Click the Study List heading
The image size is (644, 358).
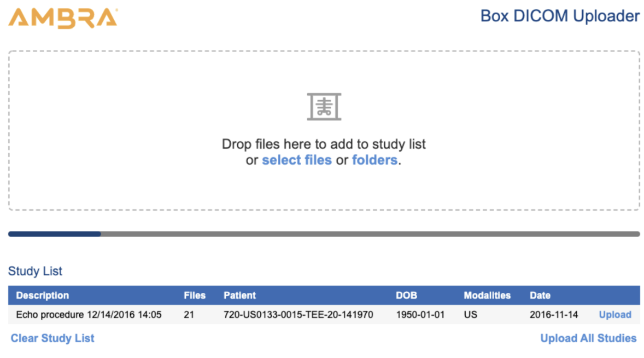coord(35,271)
